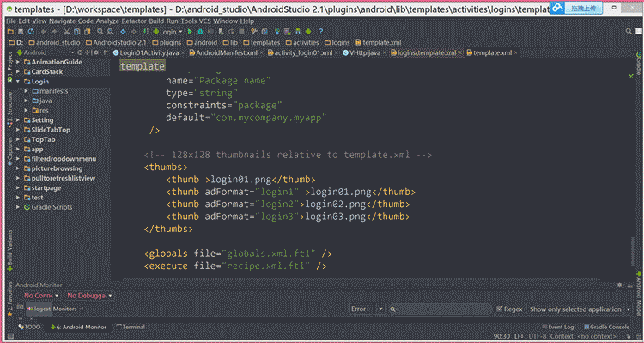Switch to AndroidManifest.xml tab
The image size is (644, 343).
click(227, 52)
